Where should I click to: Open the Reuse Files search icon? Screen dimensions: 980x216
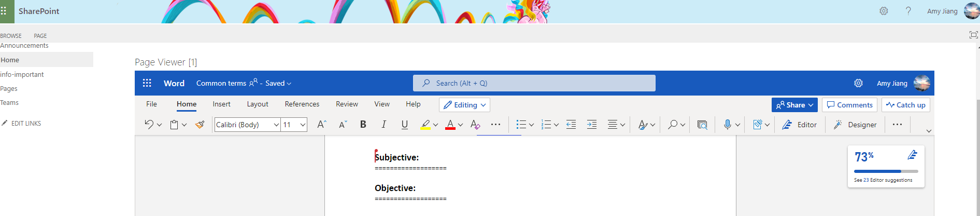coord(702,125)
